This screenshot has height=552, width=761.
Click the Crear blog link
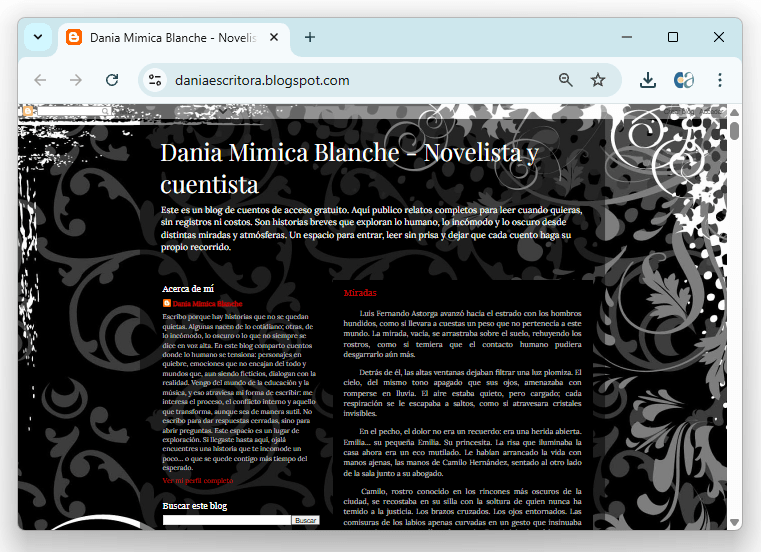click(x=679, y=112)
